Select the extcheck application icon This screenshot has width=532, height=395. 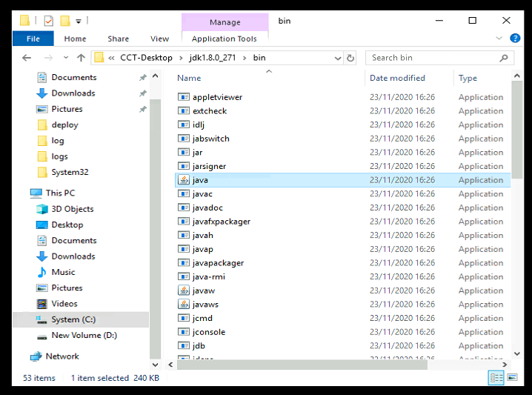(184, 111)
